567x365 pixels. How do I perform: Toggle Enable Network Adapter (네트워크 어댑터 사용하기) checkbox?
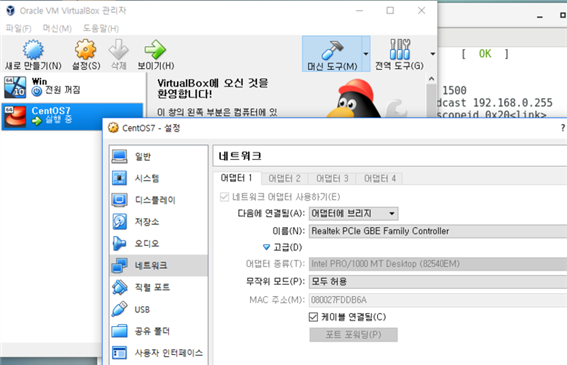[x=224, y=197]
